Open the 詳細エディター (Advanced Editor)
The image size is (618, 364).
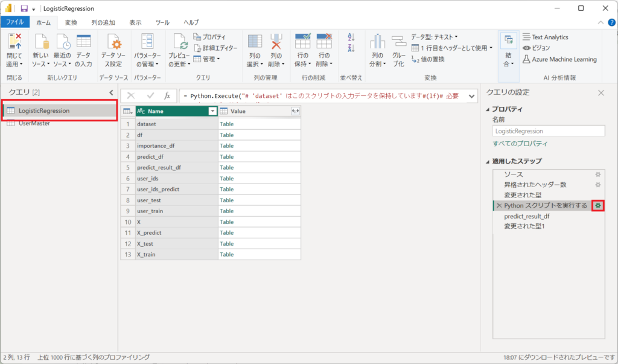click(x=215, y=48)
